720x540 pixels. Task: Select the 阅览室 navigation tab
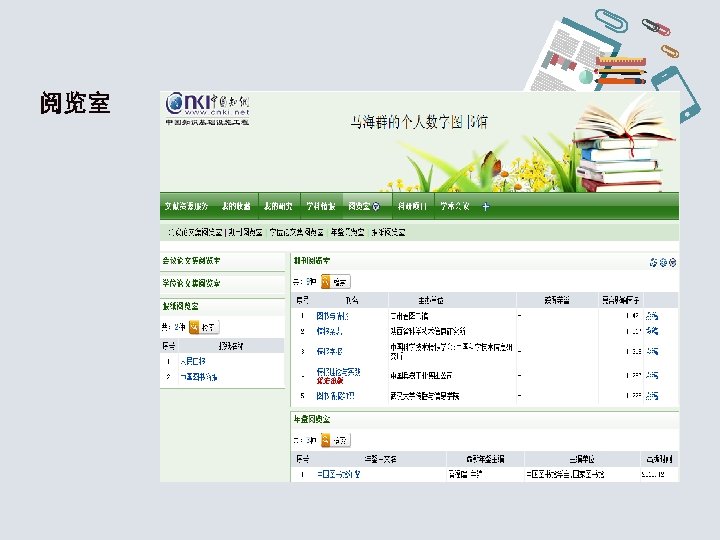[359, 207]
